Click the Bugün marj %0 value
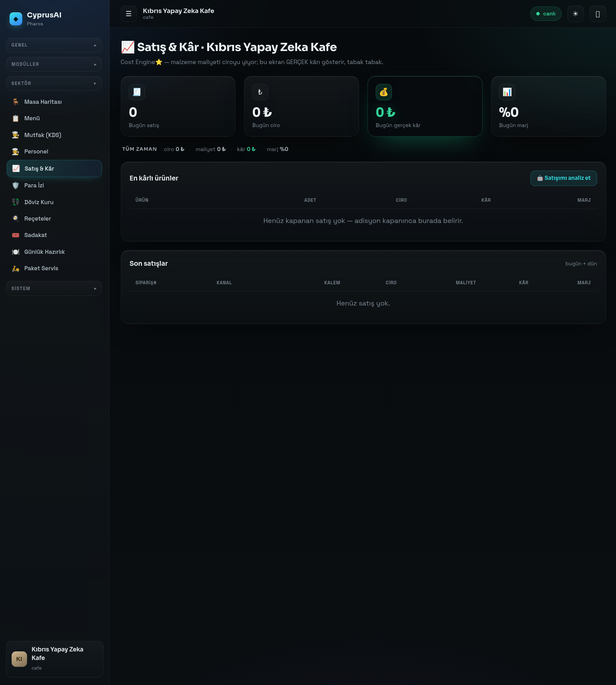 click(509, 112)
